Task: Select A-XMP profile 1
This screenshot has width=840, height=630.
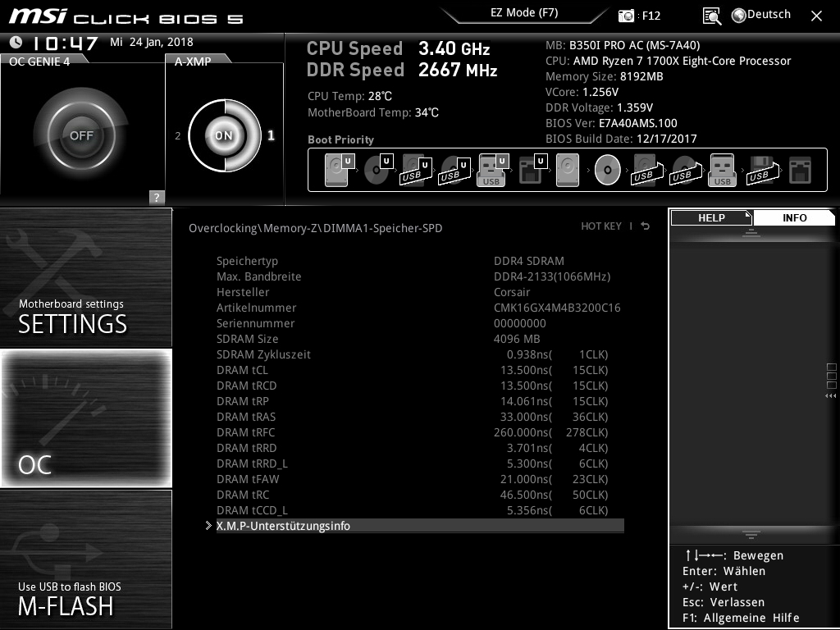Action: point(271,135)
